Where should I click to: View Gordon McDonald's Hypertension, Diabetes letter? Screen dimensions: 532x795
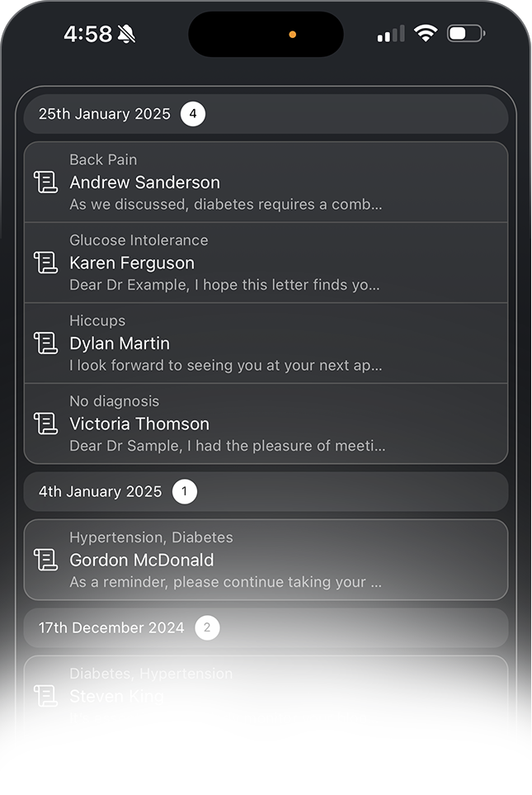tap(280, 560)
